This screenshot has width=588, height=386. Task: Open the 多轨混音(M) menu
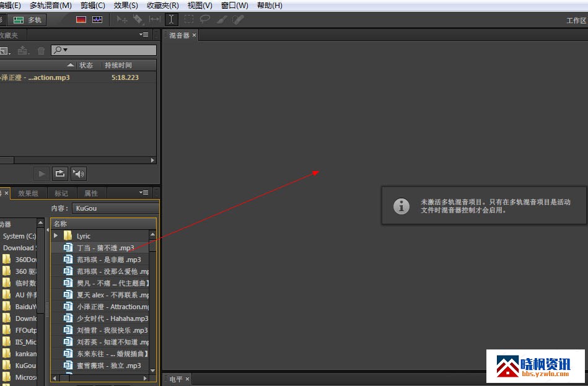coord(51,6)
